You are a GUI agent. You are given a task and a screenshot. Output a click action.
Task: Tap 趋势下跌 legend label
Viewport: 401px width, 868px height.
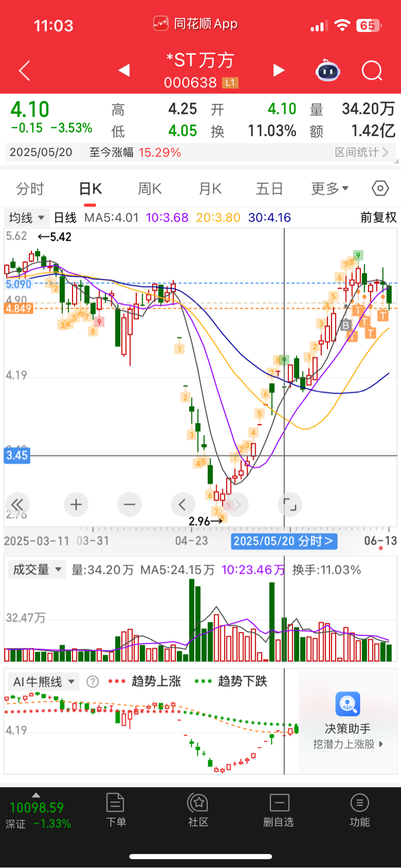point(242,681)
